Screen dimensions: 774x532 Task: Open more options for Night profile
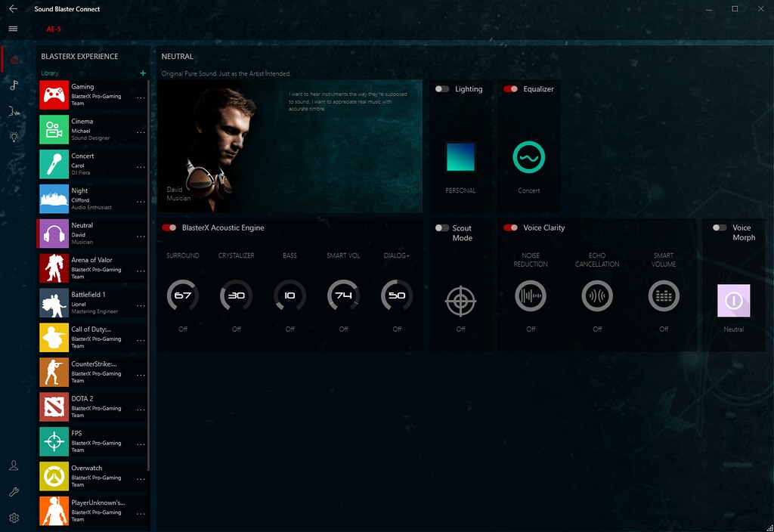click(141, 202)
